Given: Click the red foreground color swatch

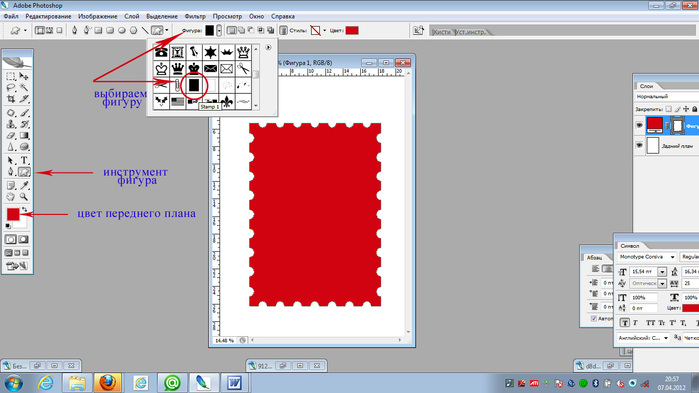Looking at the screenshot, I should (x=13, y=214).
